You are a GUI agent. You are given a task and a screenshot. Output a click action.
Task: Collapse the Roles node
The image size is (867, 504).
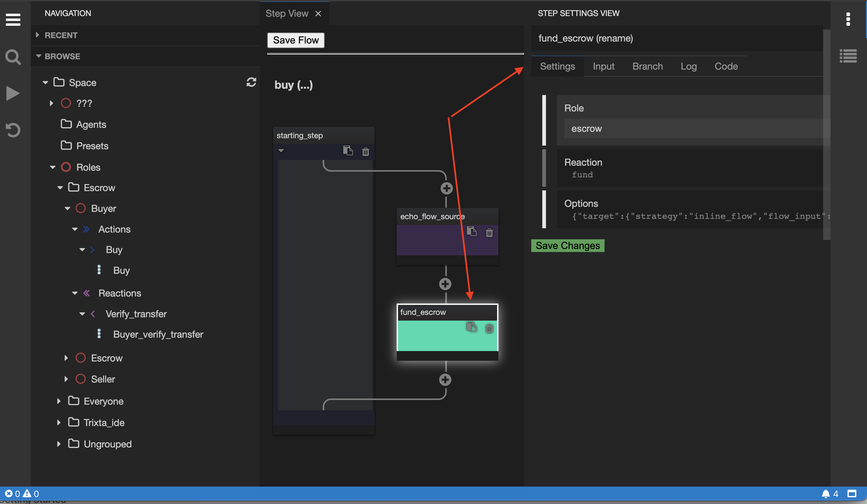click(53, 167)
